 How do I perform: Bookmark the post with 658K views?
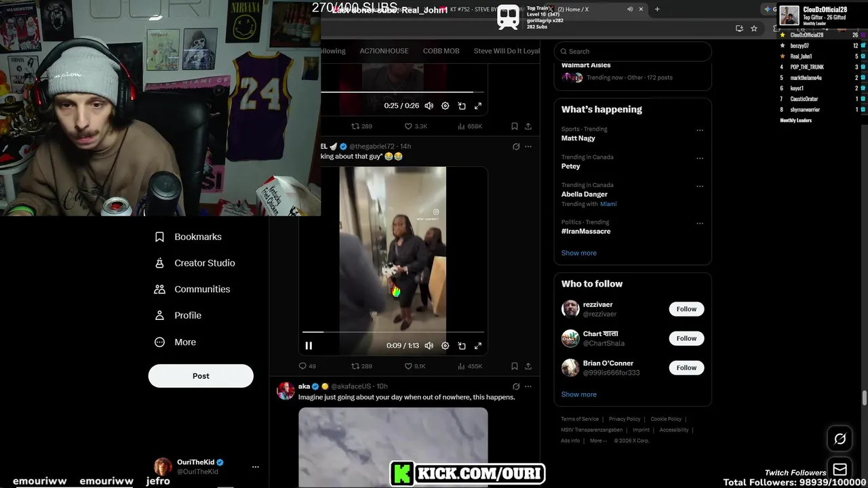(515, 126)
